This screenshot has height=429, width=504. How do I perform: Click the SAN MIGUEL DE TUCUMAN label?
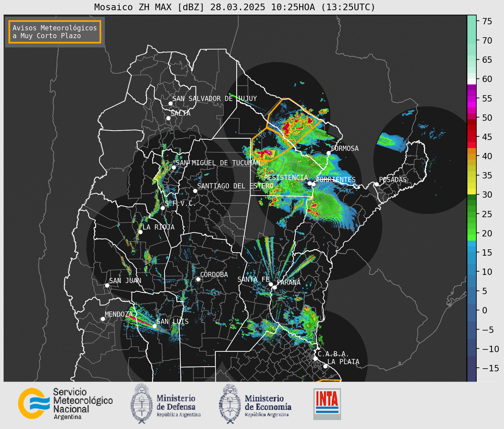click(218, 163)
